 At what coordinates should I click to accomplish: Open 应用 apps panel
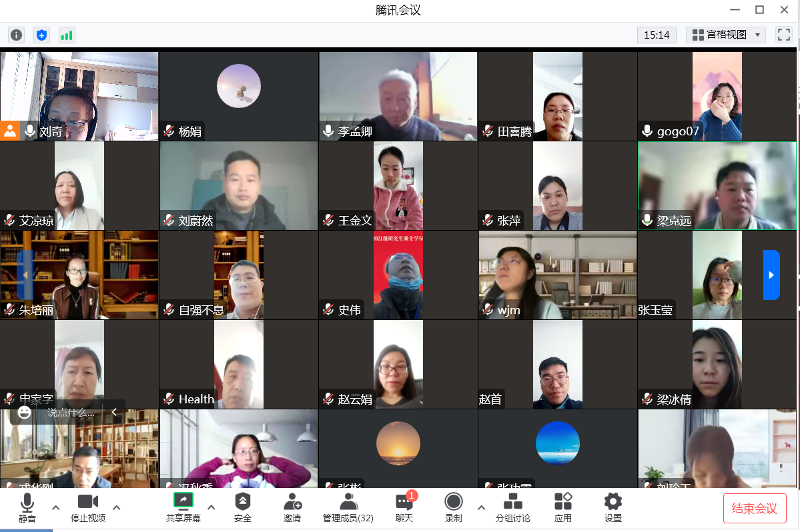click(x=563, y=507)
